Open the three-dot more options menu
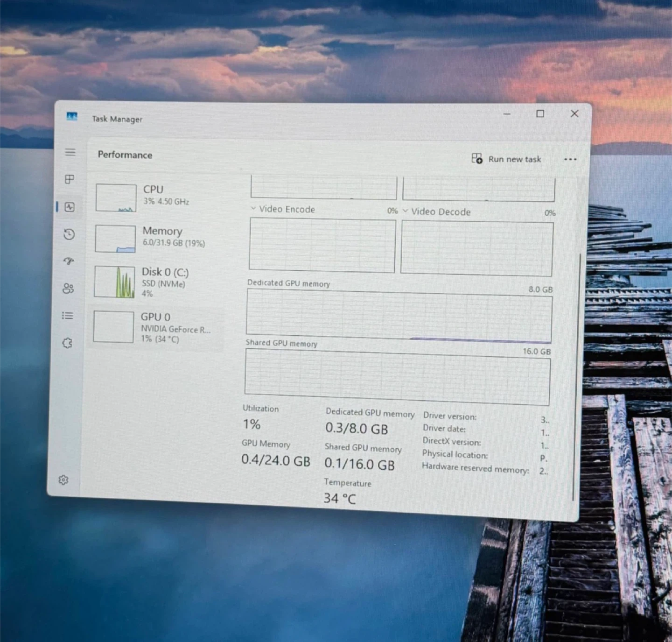This screenshot has width=672, height=642. [570, 160]
